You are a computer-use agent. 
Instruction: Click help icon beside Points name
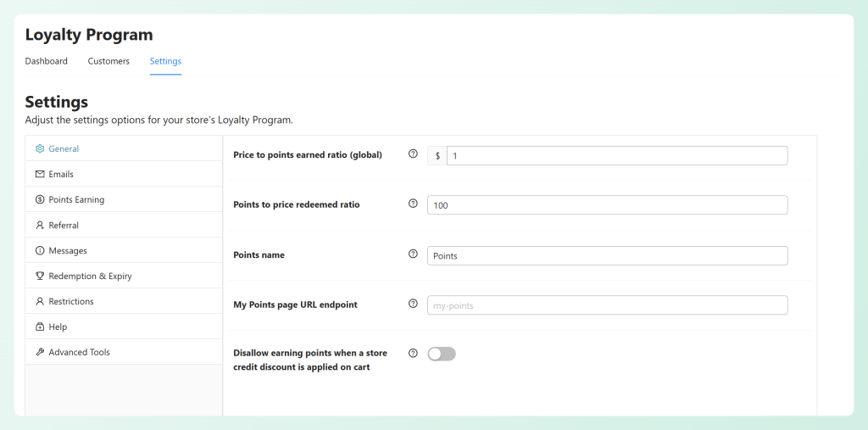[x=413, y=254]
